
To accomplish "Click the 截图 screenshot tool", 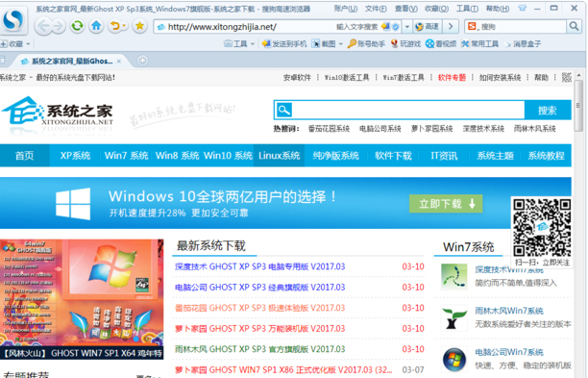I will (324, 44).
